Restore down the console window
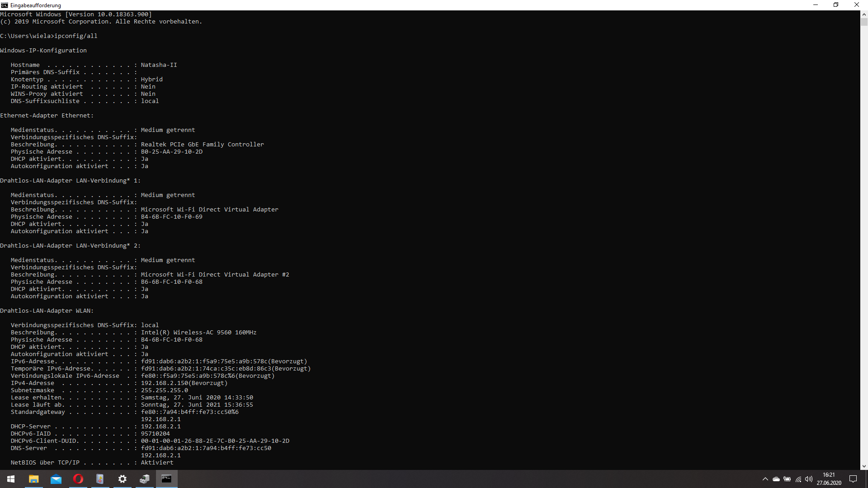This screenshot has height=488, width=868. pos(836,5)
